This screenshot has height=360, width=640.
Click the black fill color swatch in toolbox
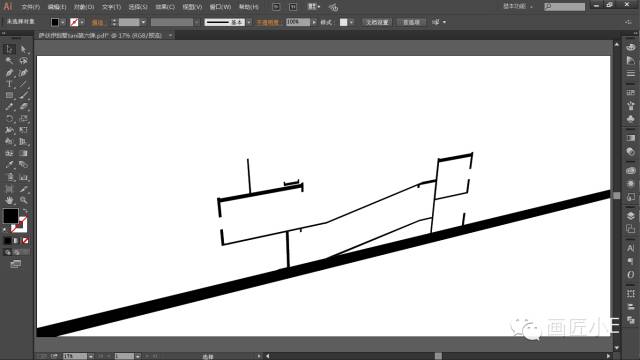click(11, 216)
